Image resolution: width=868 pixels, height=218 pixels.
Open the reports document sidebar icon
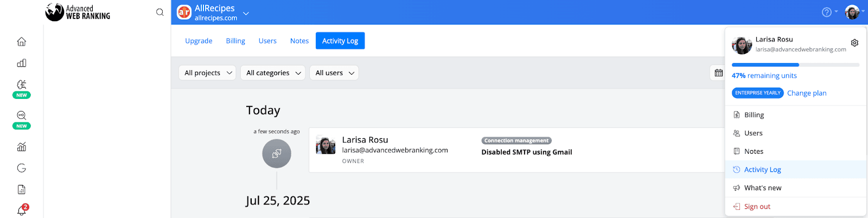[x=22, y=189]
